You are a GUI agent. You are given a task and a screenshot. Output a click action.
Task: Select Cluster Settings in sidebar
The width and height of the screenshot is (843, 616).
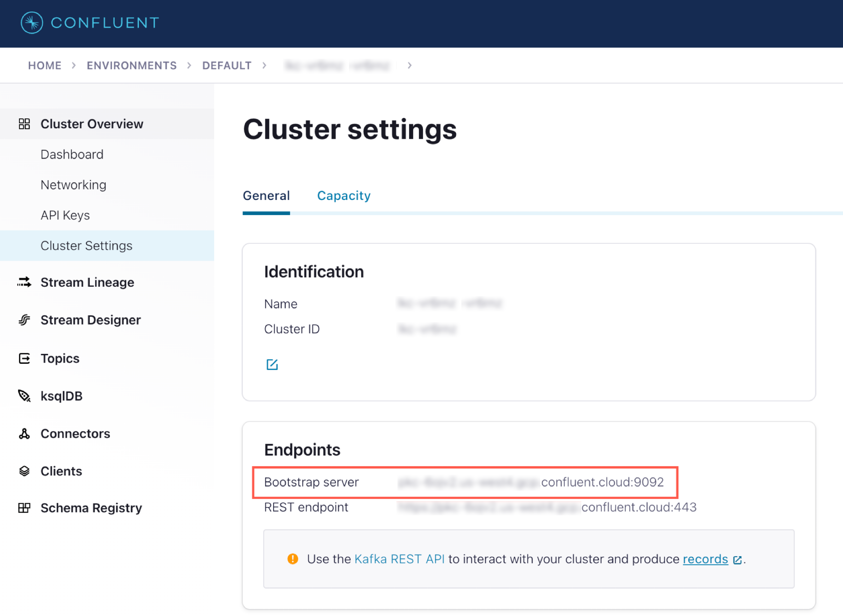[x=107, y=246]
